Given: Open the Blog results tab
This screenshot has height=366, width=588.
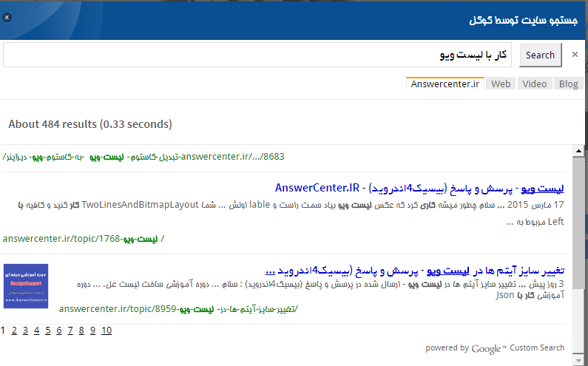Looking at the screenshot, I should (568, 84).
